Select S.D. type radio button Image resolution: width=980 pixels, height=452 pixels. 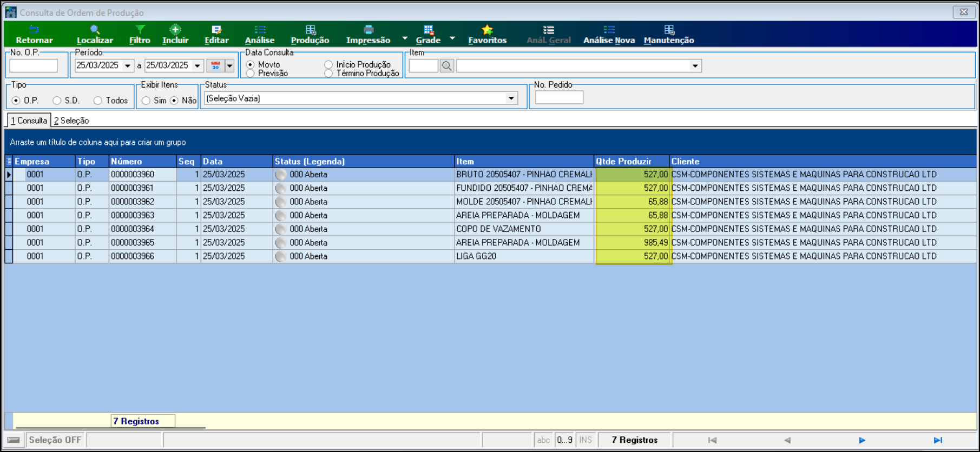[x=57, y=101]
